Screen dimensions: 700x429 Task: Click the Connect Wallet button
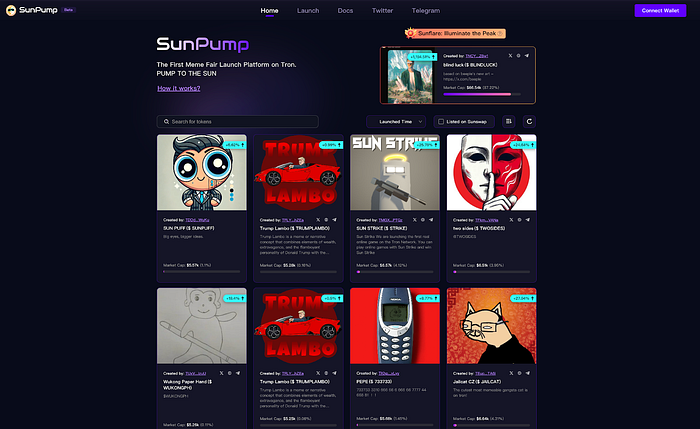click(x=660, y=10)
